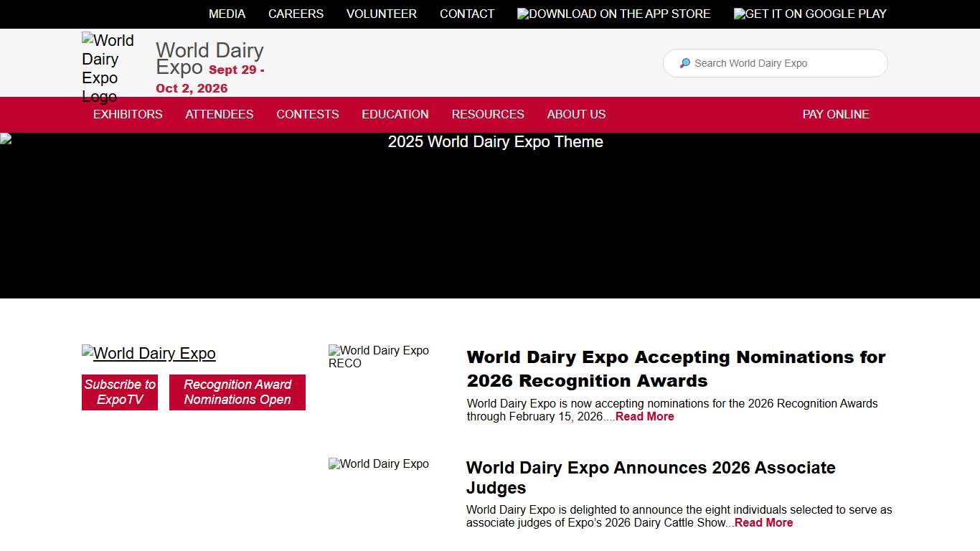The width and height of the screenshot is (980, 551).
Task: Click the World Dairy Expo RECO image
Action: pos(379,357)
